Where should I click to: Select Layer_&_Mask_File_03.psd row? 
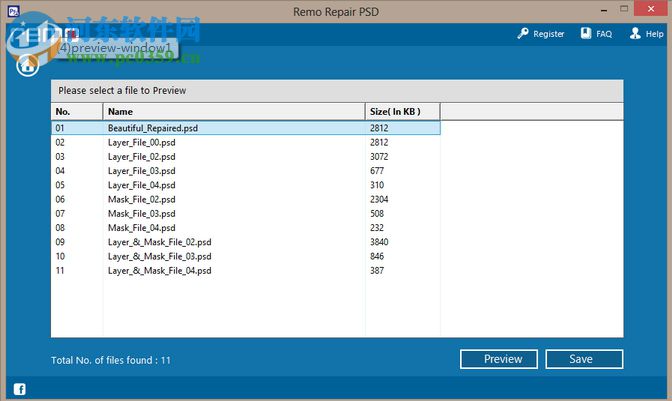[x=246, y=256]
